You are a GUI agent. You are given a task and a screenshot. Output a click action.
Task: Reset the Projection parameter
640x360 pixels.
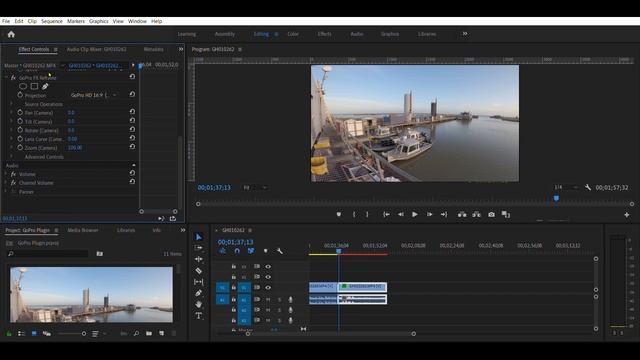[x=132, y=94]
